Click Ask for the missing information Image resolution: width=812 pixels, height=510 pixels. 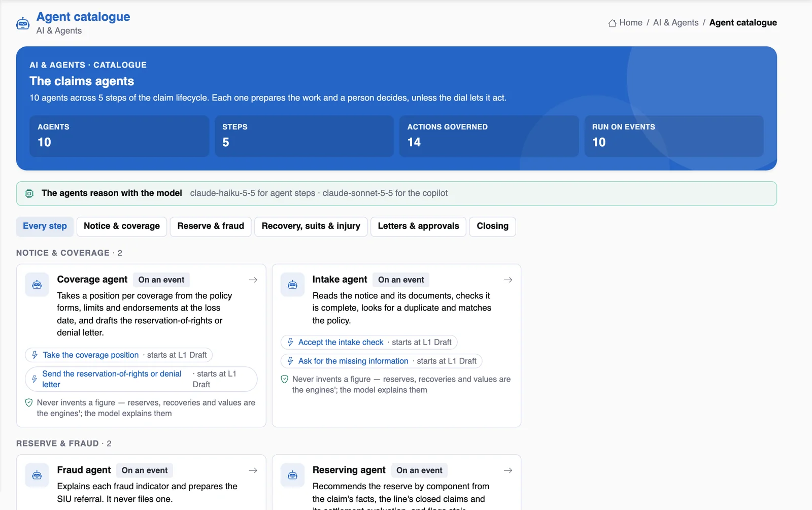click(353, 361)
